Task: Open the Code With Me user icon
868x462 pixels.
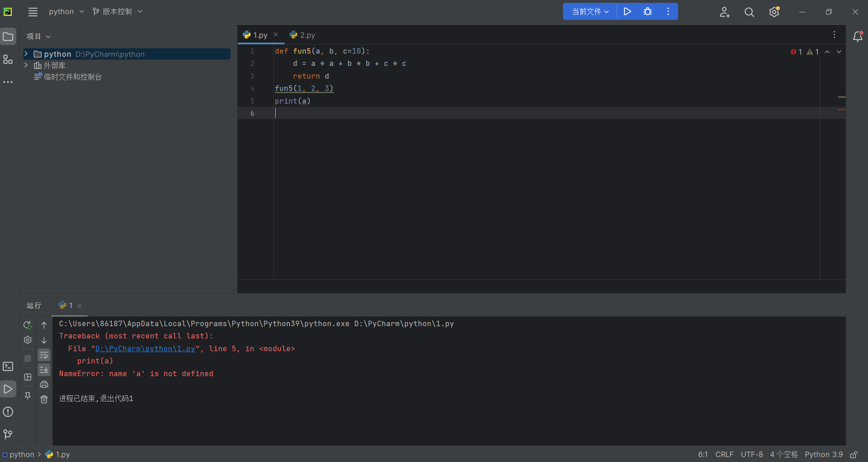Action: pyautogui.click(x=724, y=12)
